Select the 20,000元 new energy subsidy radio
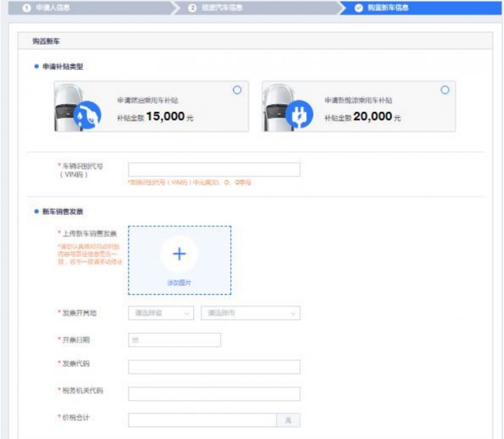504x439 pixels. (445, 90)
